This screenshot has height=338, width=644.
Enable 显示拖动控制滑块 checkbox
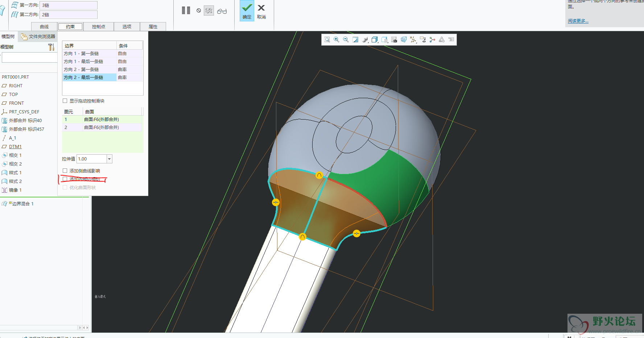[65, 101]
